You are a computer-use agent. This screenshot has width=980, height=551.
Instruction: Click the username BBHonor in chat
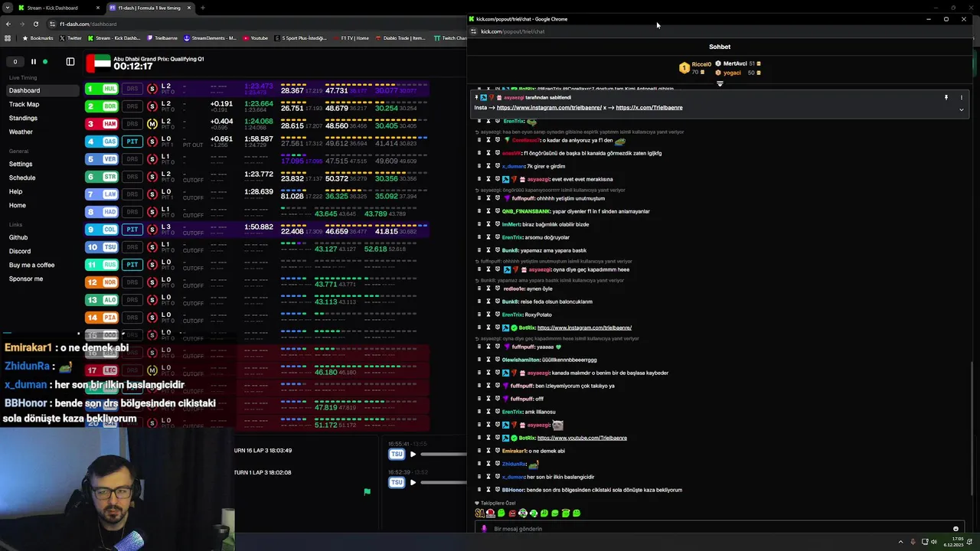513,491
